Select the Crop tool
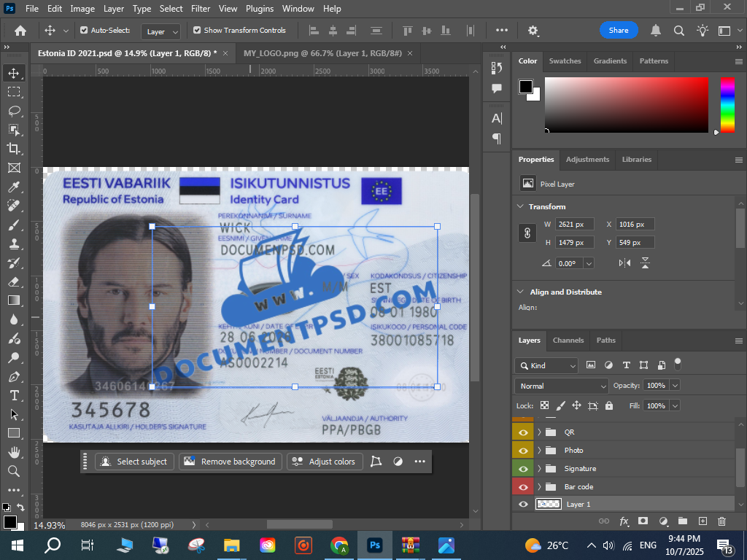Screen dimensions: 747x560 [x=14, y=149]
